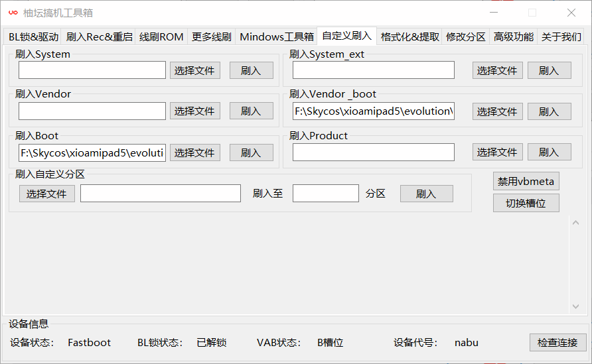Click the 禁用vbmeta button
This screenshot has width=592, height=364.
coord(526,182)
